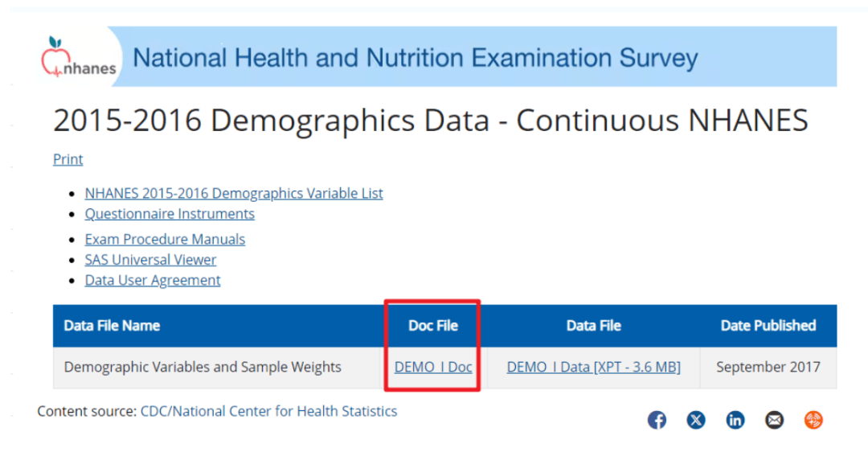The width and height of the screenshot is (868, 452).
Task: Click the Doc File column header
Action: tap(433, 326)
